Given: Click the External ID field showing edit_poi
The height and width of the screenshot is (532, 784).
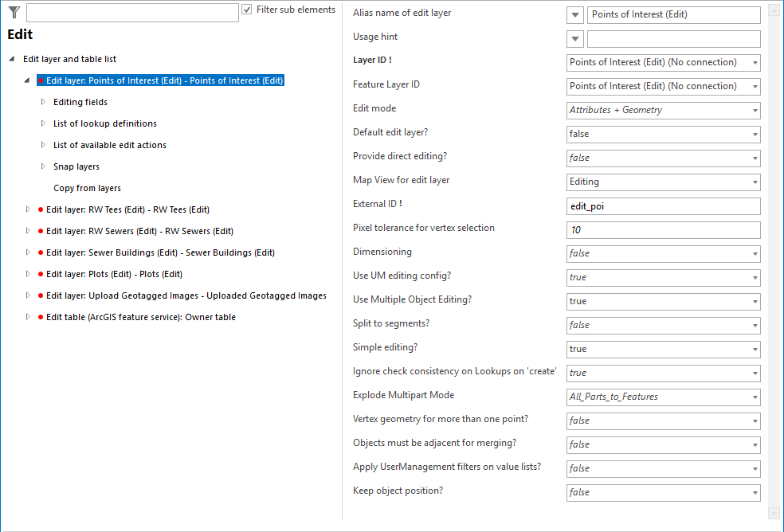Looking at the screenshot, I should [x=663, y=205].
